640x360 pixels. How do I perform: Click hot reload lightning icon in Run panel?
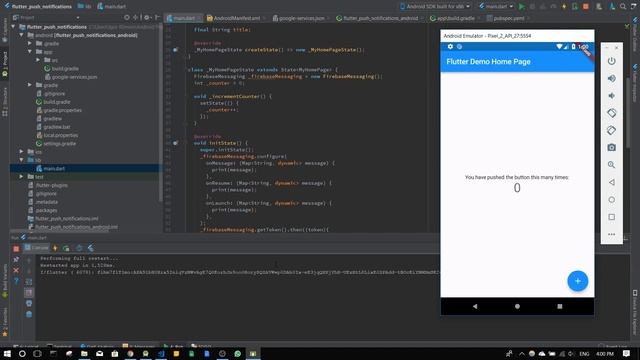tap(55, 248)
